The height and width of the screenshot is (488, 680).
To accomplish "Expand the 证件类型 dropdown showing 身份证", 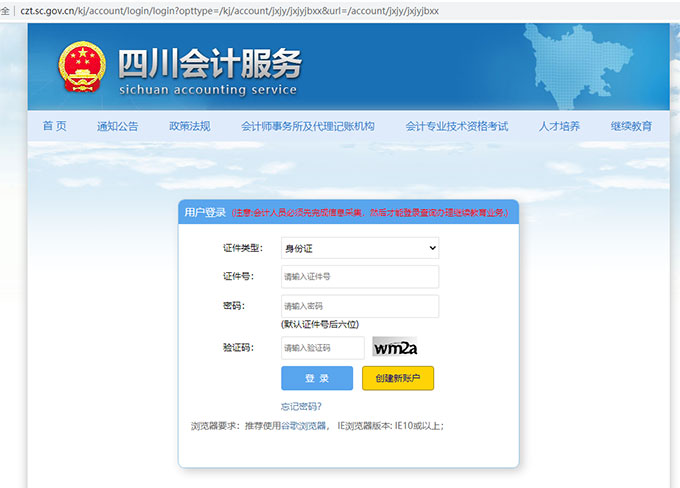I will [x=359, y=247].
